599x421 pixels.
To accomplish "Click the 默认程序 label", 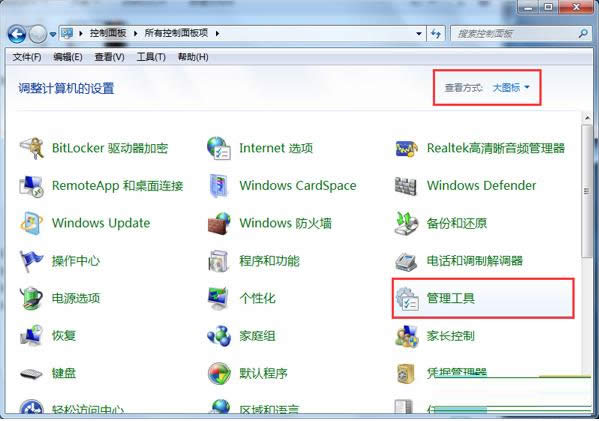I will click(263, 373).
